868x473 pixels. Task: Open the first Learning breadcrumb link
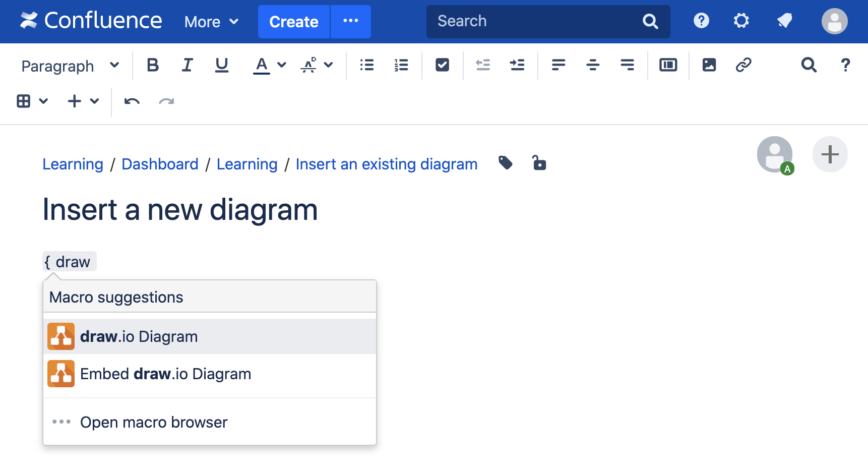tap(73, 164)
